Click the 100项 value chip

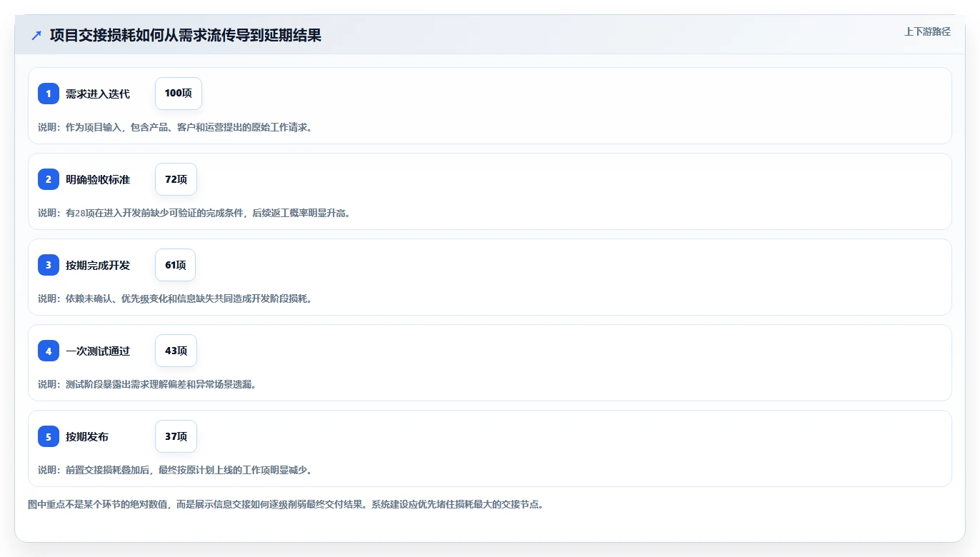[179, 94]
